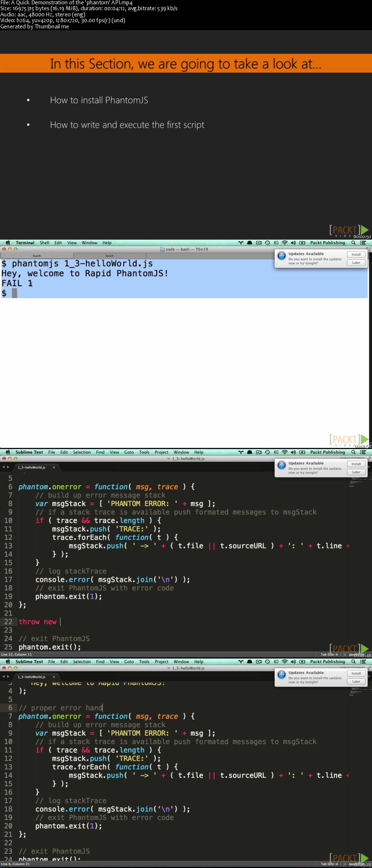Click the '// proper error hand' comment line
Screen dimensions: 372x868
coord(61,708)
